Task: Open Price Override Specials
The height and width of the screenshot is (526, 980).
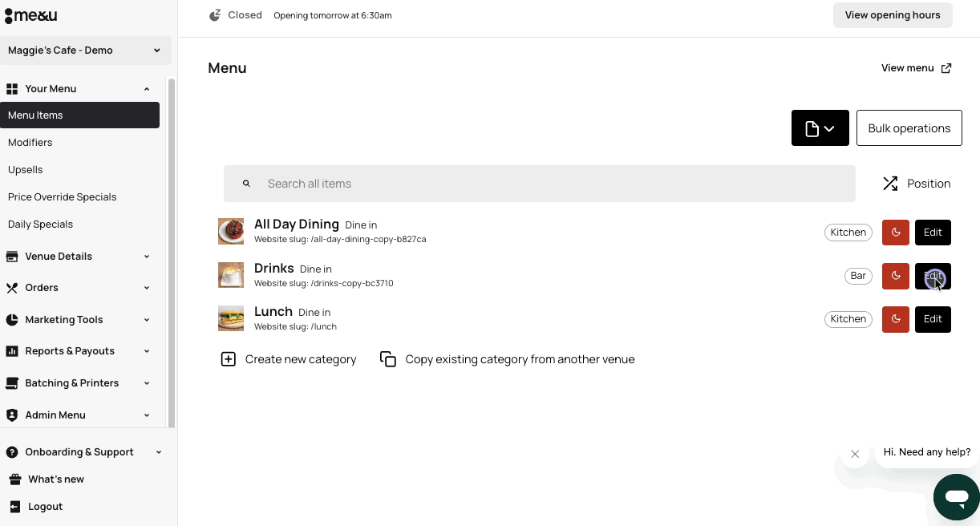Action: tap(63, 197)
